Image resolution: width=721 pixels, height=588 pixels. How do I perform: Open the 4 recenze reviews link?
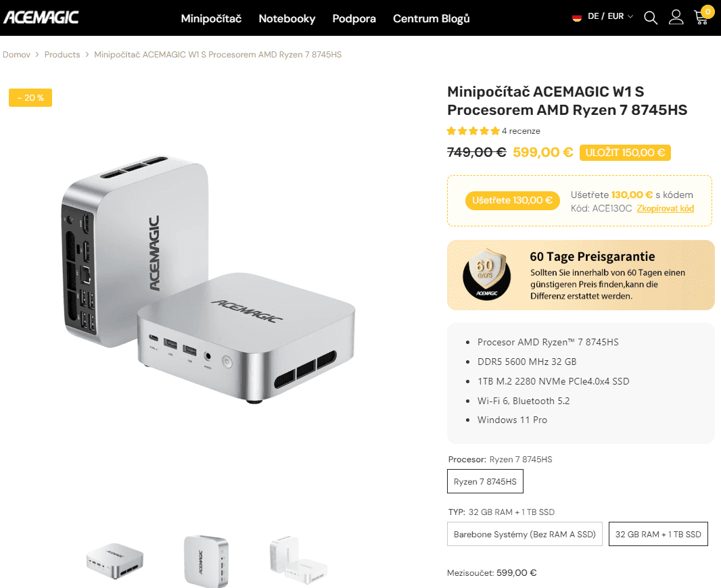point(521,131)
